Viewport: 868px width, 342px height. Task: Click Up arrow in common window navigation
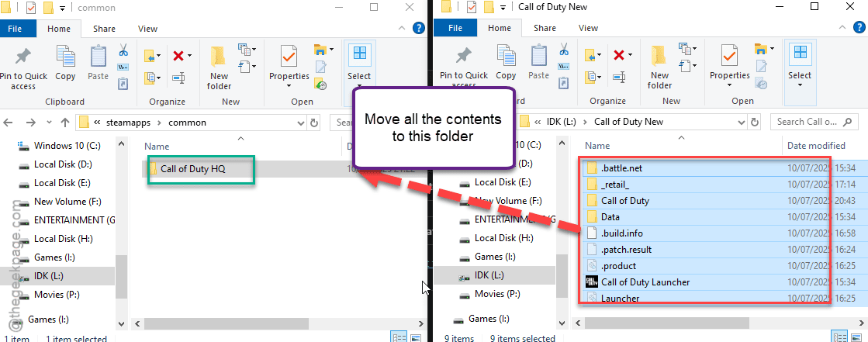tap(64, 123)
